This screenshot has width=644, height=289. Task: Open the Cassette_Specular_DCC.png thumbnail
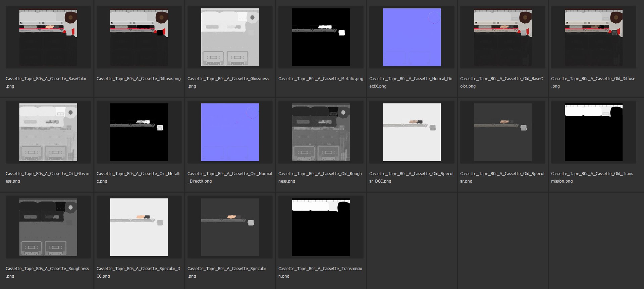(x=139, y=227)
